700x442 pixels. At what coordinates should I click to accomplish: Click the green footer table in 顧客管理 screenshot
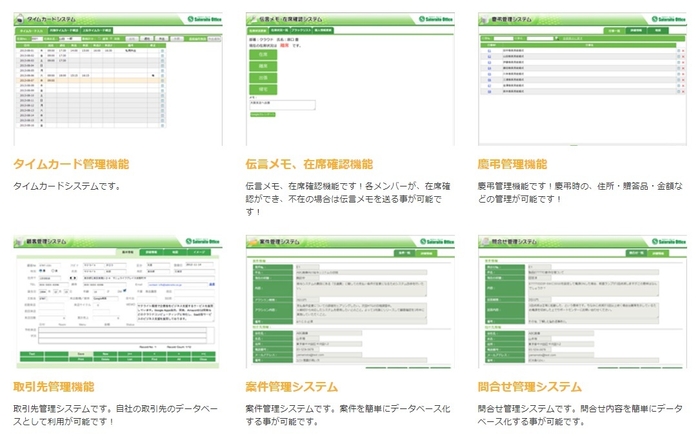[x=118, y=356]
